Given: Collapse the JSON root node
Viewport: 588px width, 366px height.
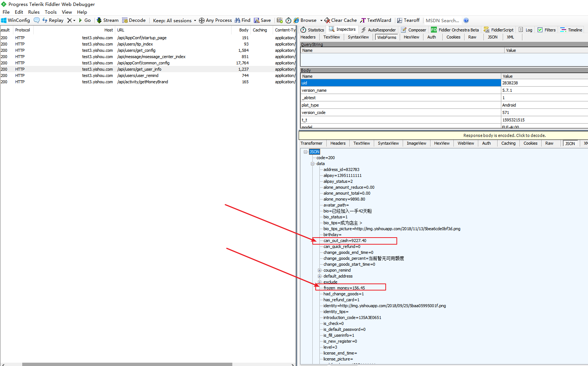Looking at the screenshot, I should 305,152.
